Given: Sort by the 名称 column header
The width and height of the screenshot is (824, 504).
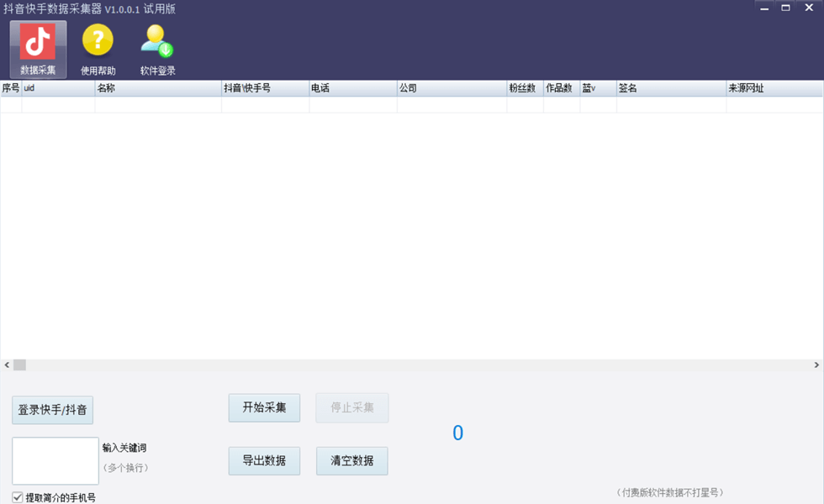Looking at the screenshot, I should click(x=158, y=88).
